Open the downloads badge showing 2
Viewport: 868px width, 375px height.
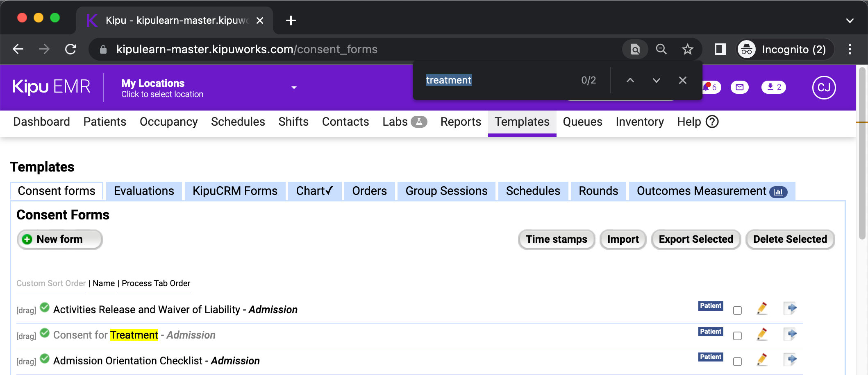click(x=773, y=87)
